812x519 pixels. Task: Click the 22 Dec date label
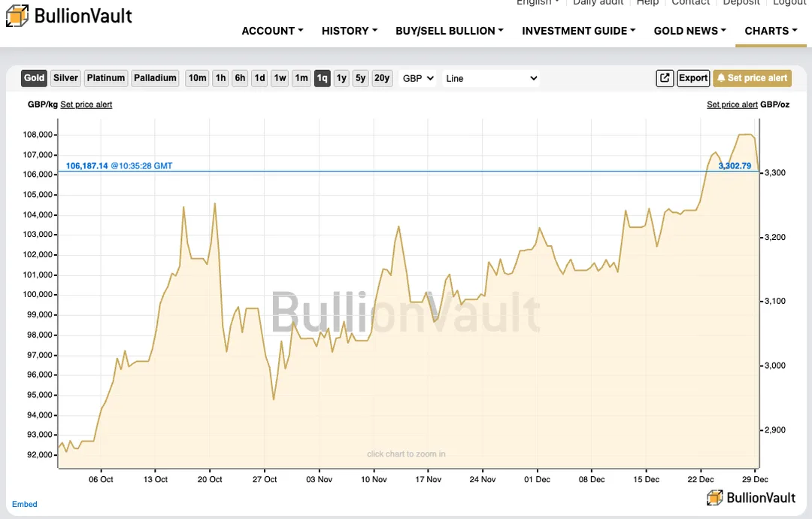701,479
